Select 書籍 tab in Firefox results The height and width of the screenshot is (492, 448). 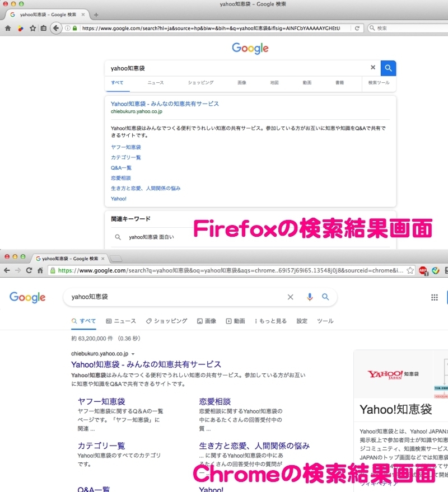coord(340,82)
